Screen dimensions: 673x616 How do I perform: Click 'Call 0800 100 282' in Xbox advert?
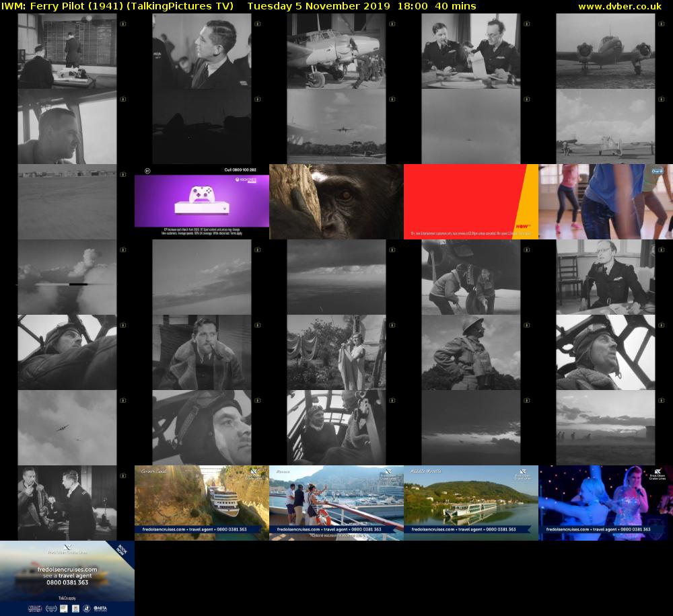(x=240, y=170)
